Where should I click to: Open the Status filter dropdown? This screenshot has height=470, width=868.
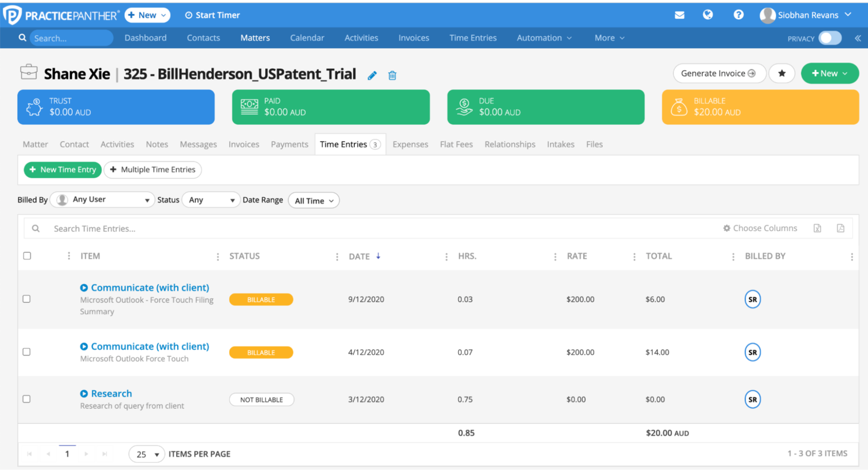click(x=211, y=200)
